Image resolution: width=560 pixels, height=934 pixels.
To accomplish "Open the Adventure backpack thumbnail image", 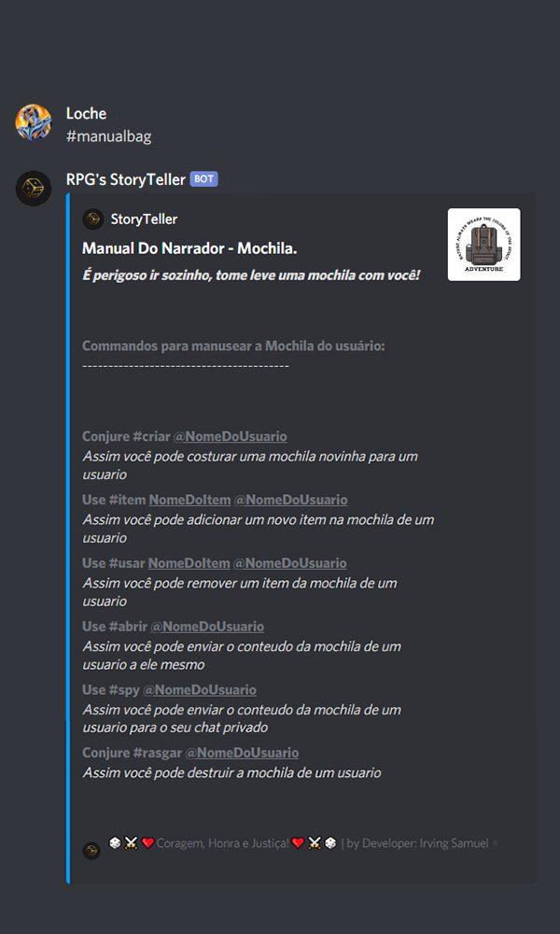I will coord(483,244).
